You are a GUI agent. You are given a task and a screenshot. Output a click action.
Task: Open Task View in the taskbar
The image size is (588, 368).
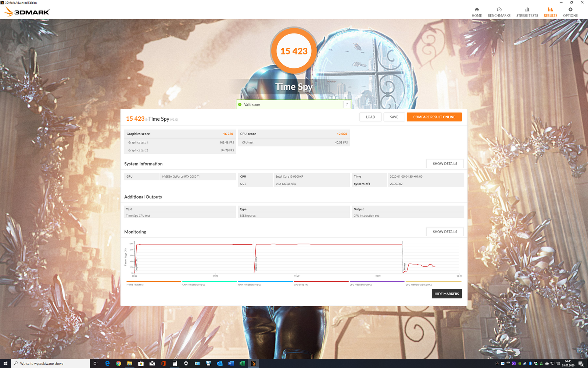pyautogui.click(x=96, y=363)
